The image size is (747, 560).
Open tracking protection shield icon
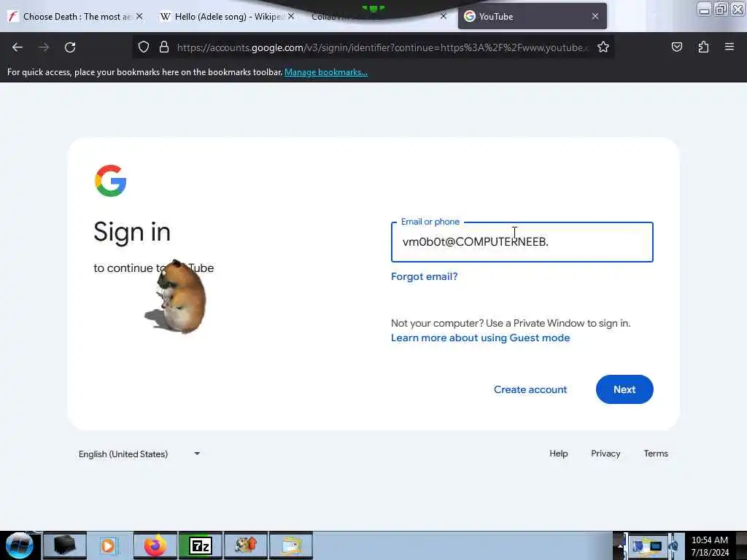point(144,47)
